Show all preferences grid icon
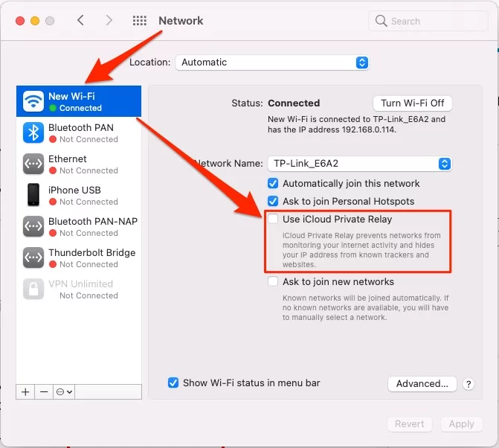This screenshot has width=499, height=448. (x=139, y=21)
